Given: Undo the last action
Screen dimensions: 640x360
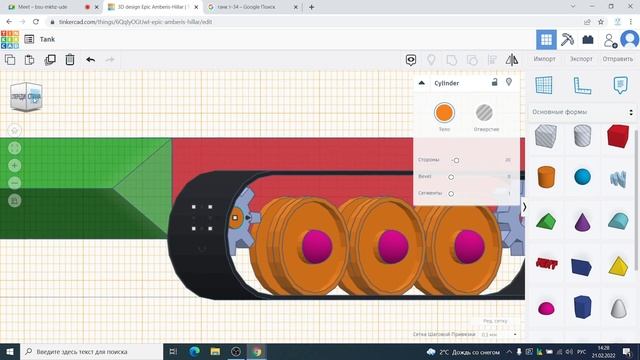Looking at the screenshot, I should click(x=91, y=60).
